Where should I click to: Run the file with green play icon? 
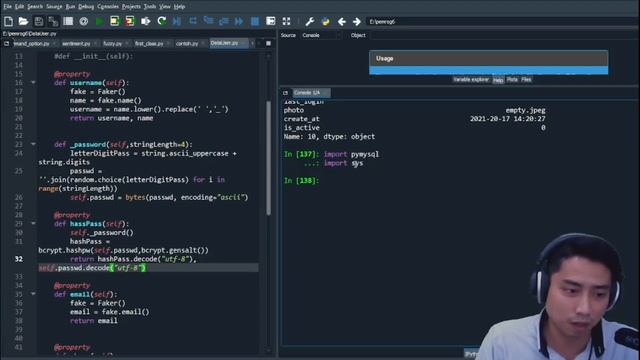click(x=99, y=21)
